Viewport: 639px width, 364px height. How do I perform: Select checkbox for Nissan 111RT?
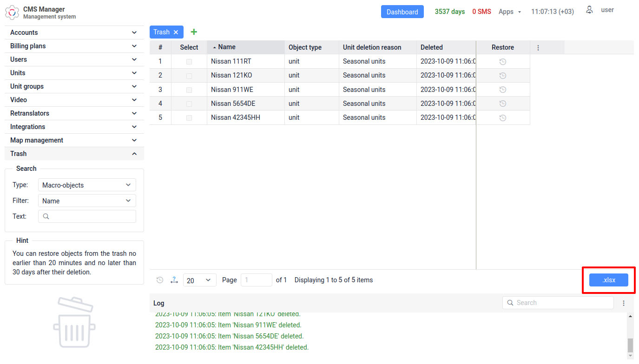[x=189, y=62]
